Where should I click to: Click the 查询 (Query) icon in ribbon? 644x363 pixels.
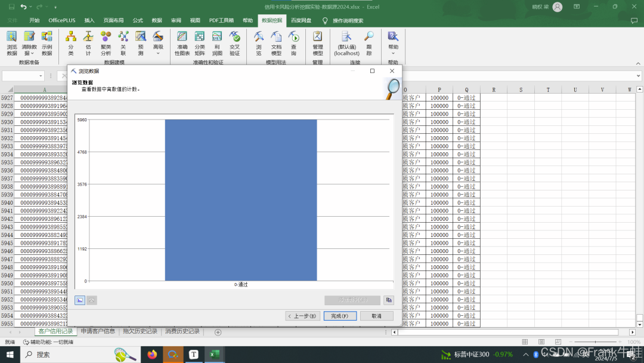[x=293, y=42]
